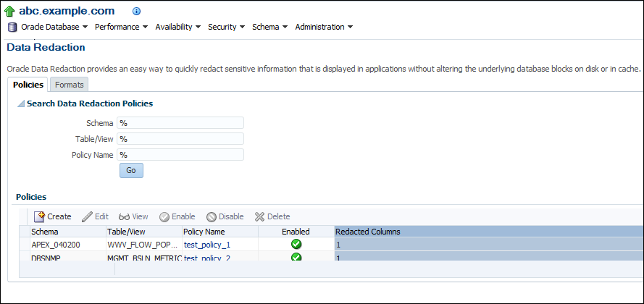
Task: Select the APEX_040200 schema cell
Action: (68, 245)
